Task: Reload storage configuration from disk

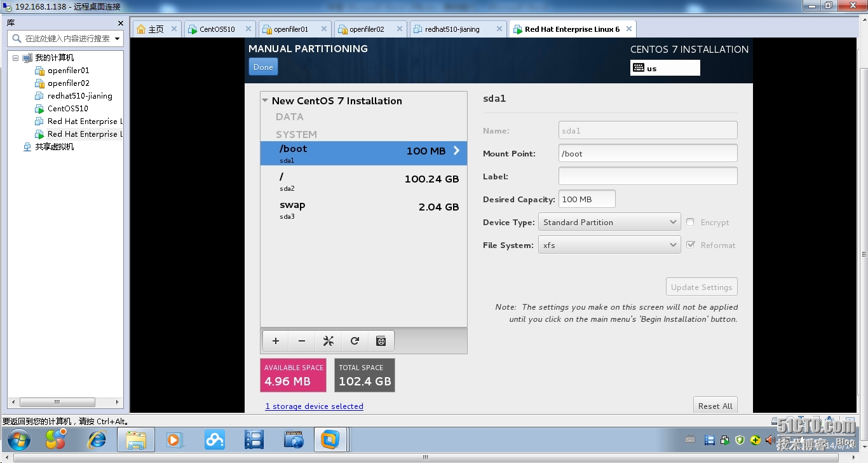Action: point(355,341)
